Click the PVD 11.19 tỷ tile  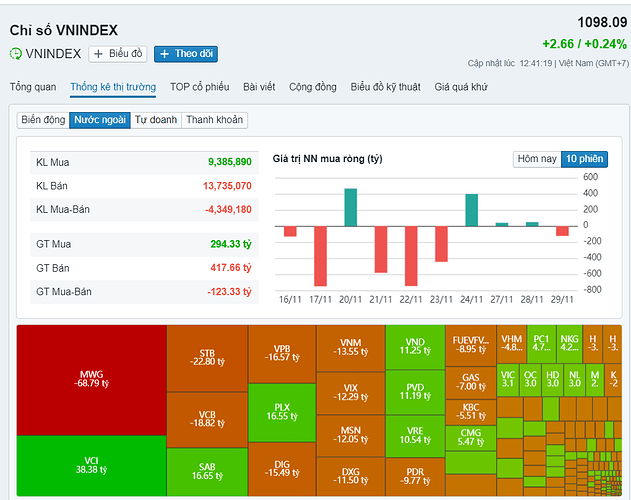(x=415, y=393)
